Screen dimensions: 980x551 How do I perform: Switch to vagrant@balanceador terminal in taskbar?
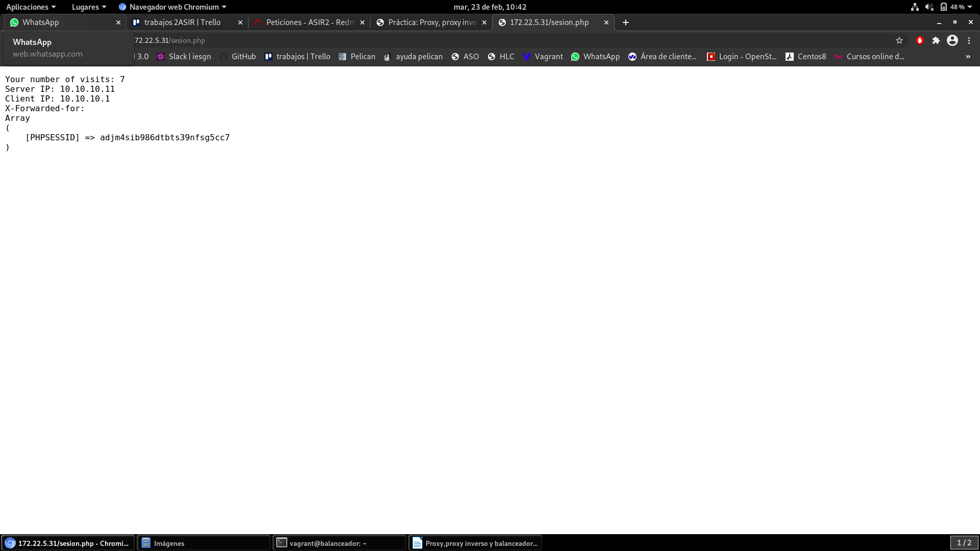[339, 543]
